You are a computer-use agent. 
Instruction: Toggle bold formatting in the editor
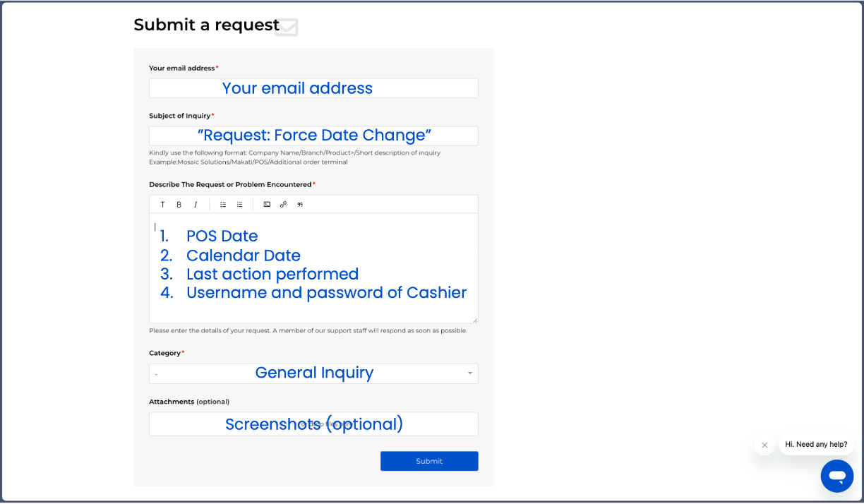point(179,205)
